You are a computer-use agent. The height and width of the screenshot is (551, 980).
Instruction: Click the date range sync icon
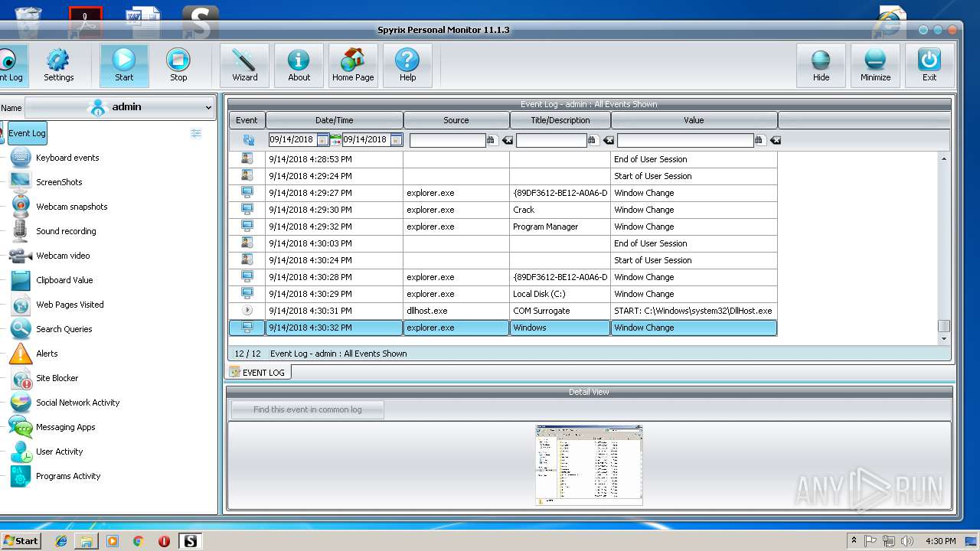[x=335, y=140]
